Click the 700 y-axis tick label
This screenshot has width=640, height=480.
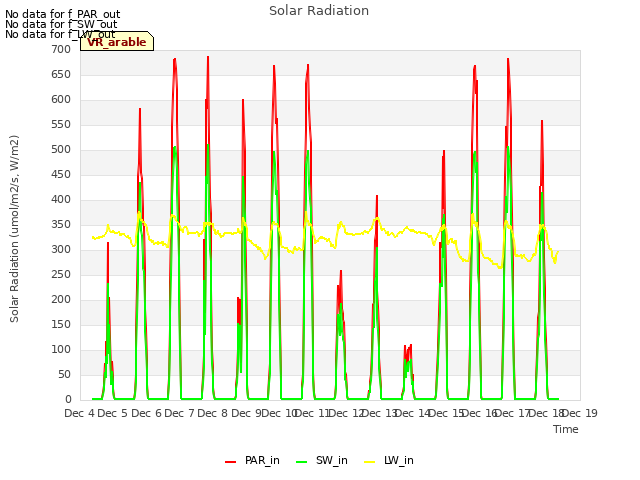[61, 50]
